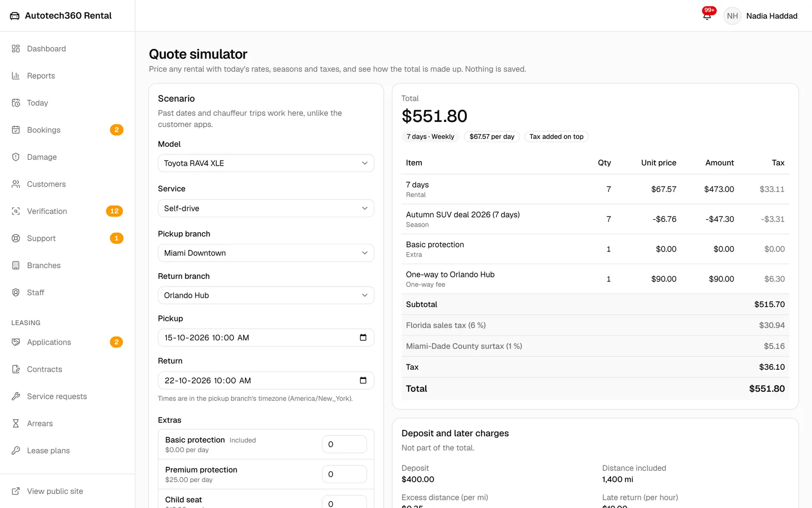Click the Autotech360 Rental car logo icon

click(15, 16)
